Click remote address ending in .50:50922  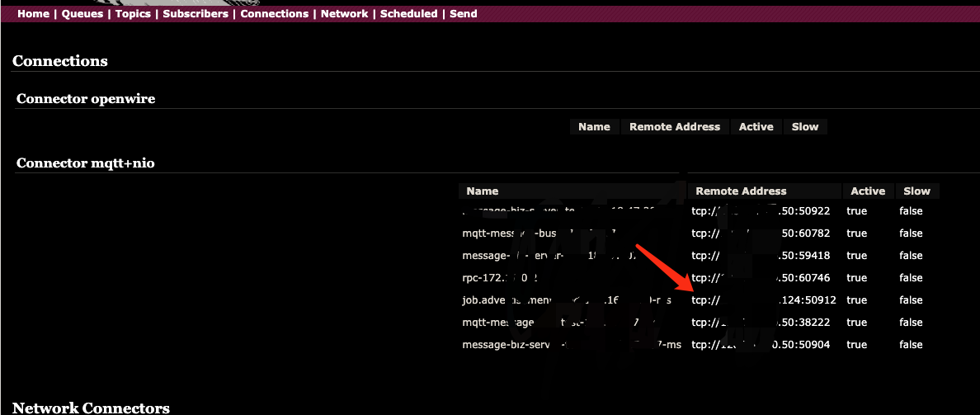click(x=761, y=211)
